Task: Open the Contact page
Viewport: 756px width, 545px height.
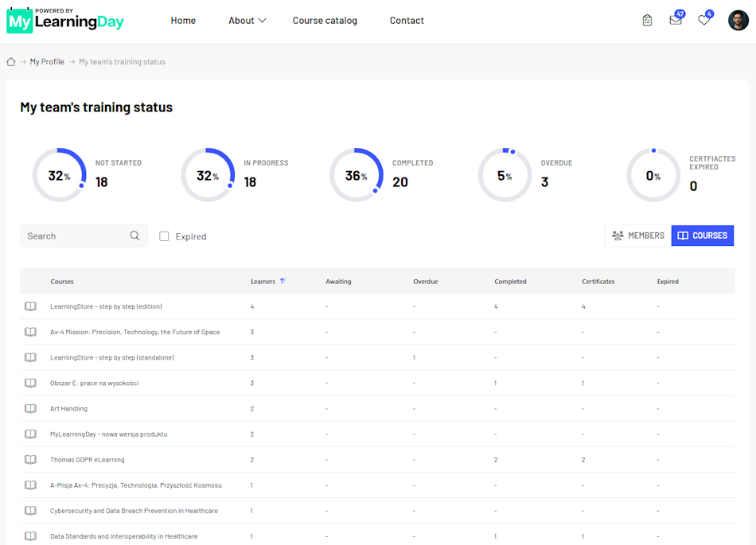Action: (x=407, y=20)
